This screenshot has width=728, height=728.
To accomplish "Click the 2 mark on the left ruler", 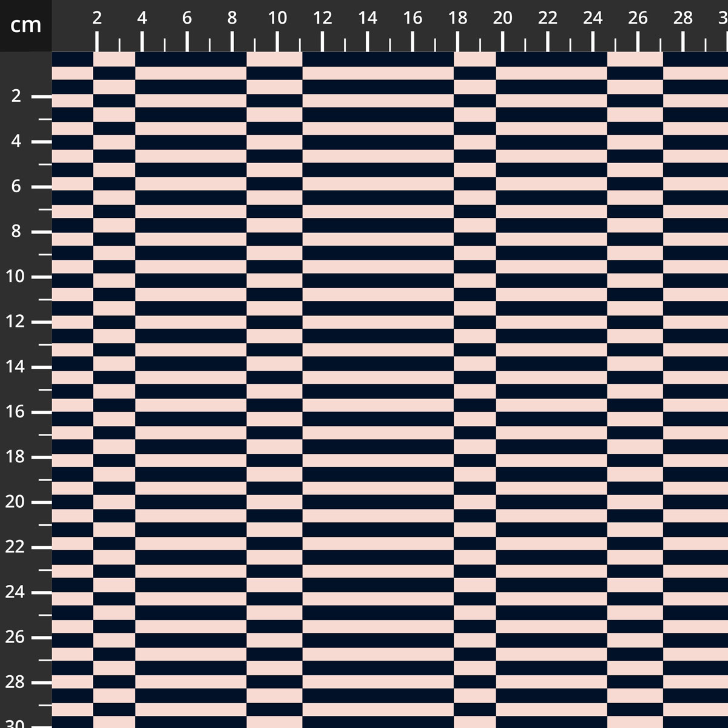I will (16, 96).
